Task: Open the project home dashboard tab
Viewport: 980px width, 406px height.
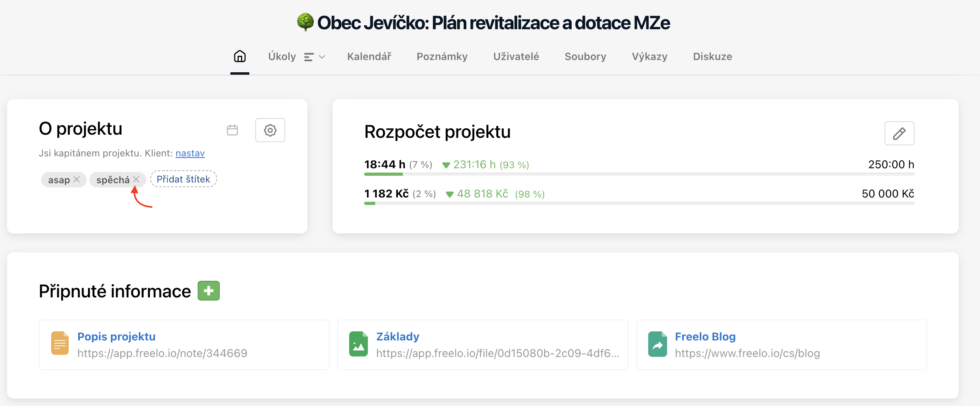Action: click(x=240, y=56)
